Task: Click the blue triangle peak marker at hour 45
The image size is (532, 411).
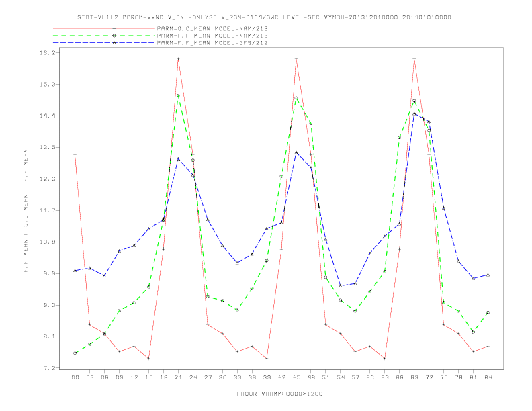Action: (296, 152)
